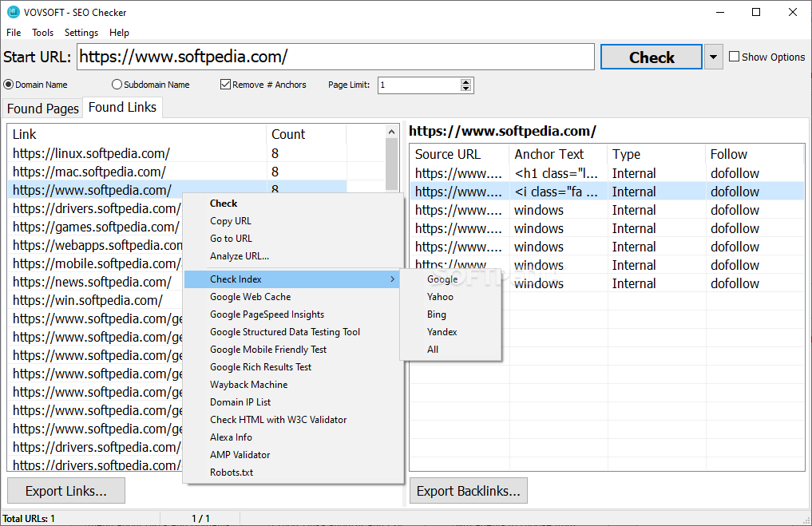Image resolution: width=812 pixels, height=526 pixels.
Task: Enable the Show Options checkbox
Action: tap(734, 57)
